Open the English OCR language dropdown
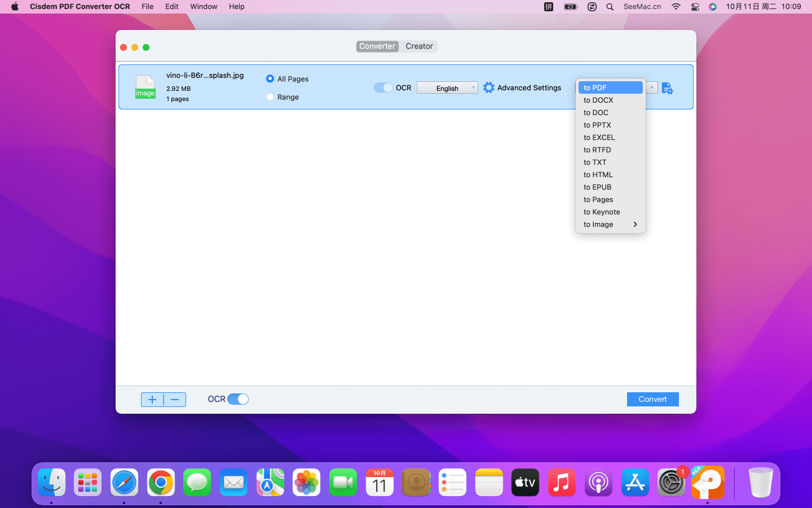Image resolution: width=812 pixels, height=508 pixels. (x=447, y=88)
